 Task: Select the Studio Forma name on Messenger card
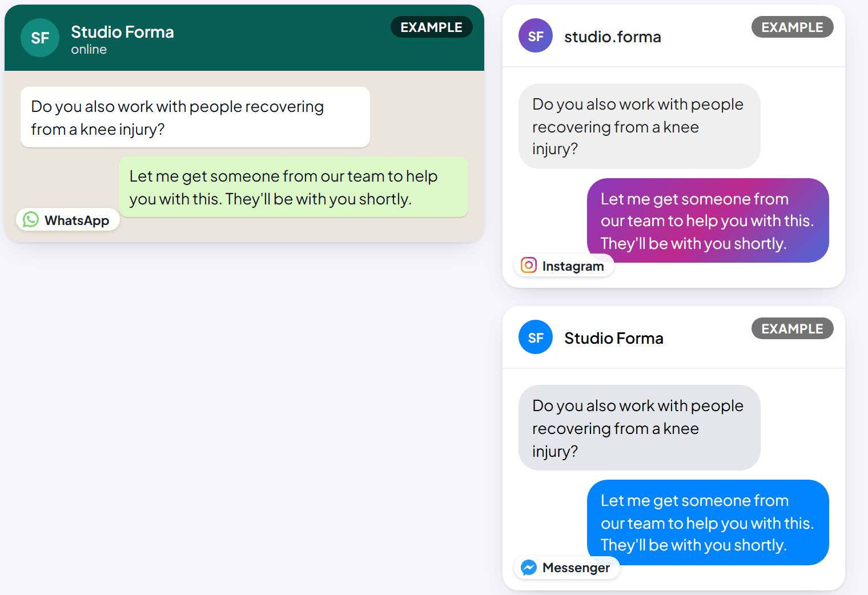coord(614,338)
